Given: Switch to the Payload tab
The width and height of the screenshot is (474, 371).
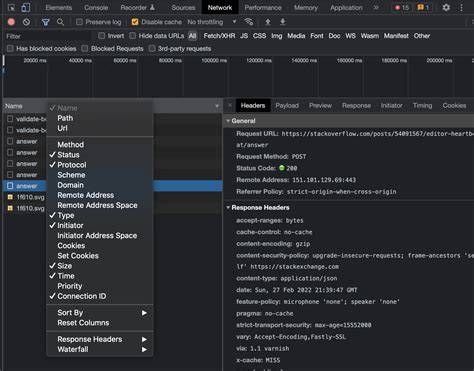Looking at the screenshot, I should click(287, 106).
